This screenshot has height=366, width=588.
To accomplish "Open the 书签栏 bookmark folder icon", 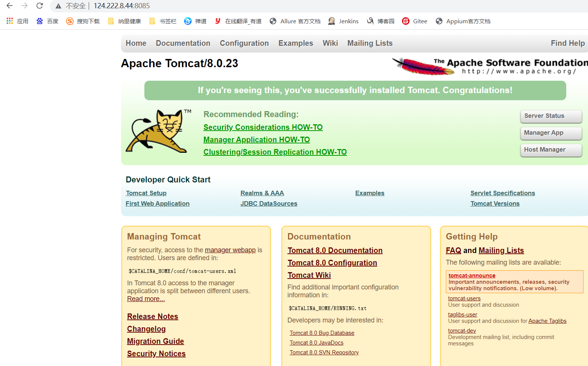I will click(152, 21).
